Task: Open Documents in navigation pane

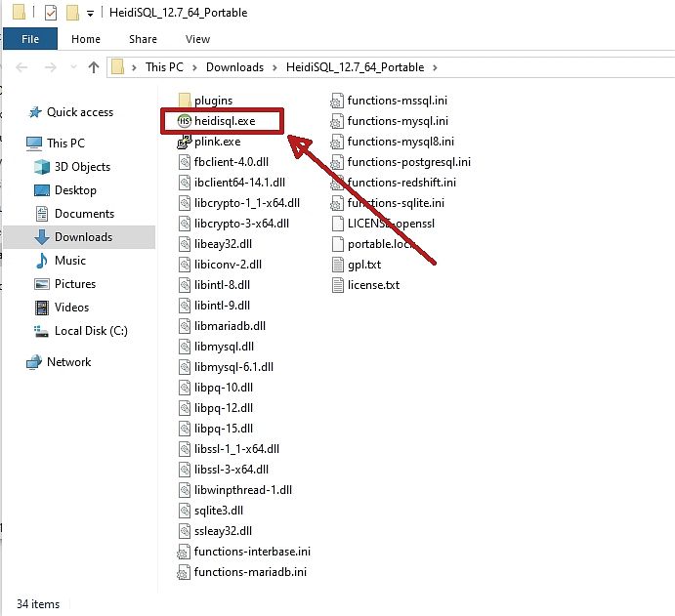Action: [x=84, y=214]
